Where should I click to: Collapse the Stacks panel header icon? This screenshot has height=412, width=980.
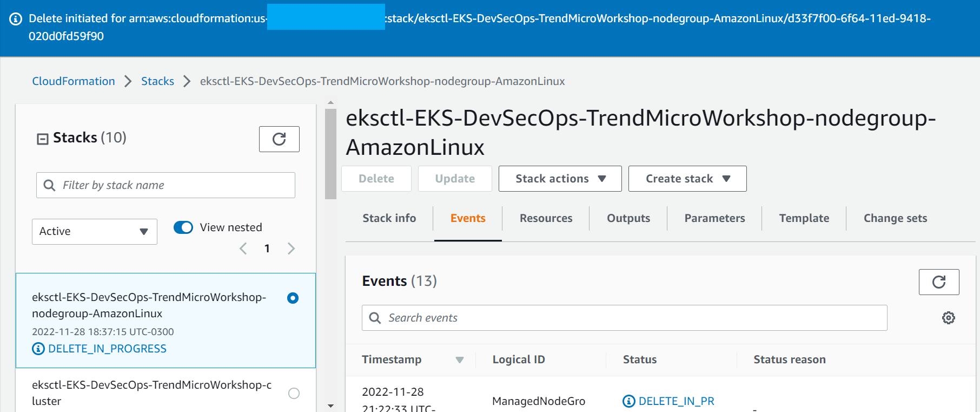coord(43,139)
